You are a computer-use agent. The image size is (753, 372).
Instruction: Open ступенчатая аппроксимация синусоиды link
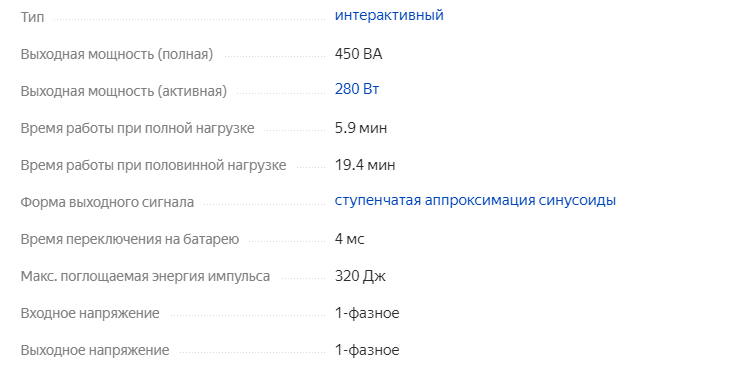pyautogui.click(x=475, y=201)
